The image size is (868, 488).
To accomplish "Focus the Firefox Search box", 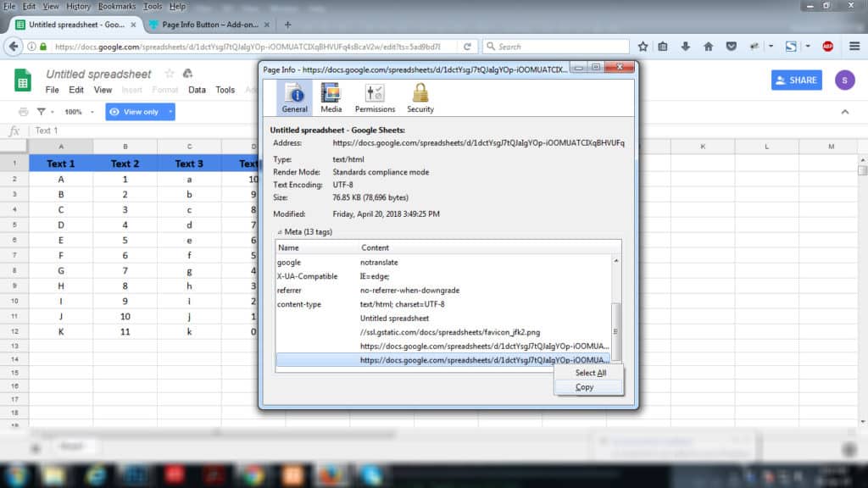I will (x=556, y=47).
